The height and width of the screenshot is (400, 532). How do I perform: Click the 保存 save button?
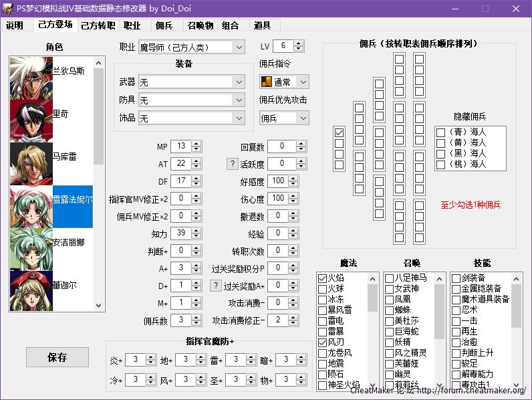tap(57, 357)
